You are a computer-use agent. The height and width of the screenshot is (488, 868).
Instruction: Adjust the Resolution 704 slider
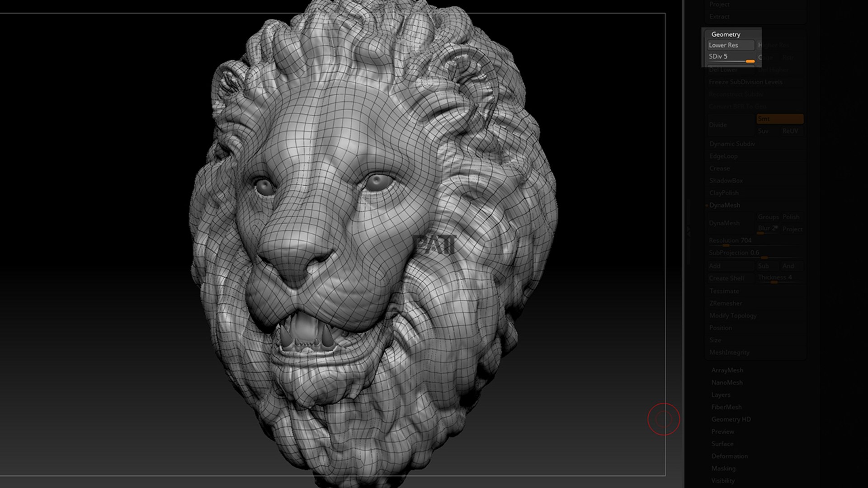coord(755,241)
